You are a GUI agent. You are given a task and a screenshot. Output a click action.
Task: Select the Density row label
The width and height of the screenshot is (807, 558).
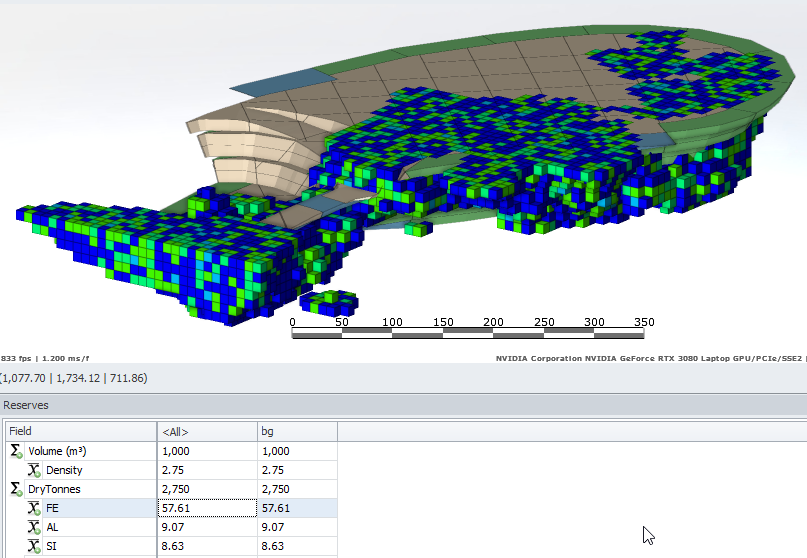pos(64,470)
